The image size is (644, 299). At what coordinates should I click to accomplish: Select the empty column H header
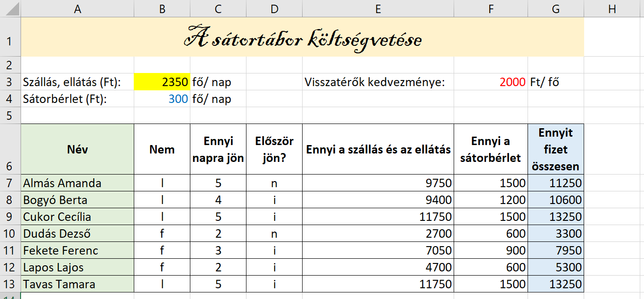click(613, 8)
